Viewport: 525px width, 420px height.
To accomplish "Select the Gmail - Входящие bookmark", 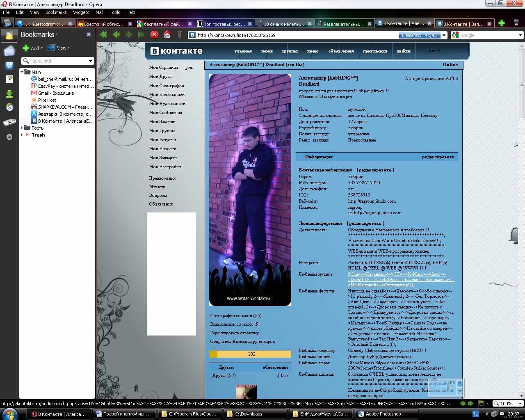I will (56, 93).
